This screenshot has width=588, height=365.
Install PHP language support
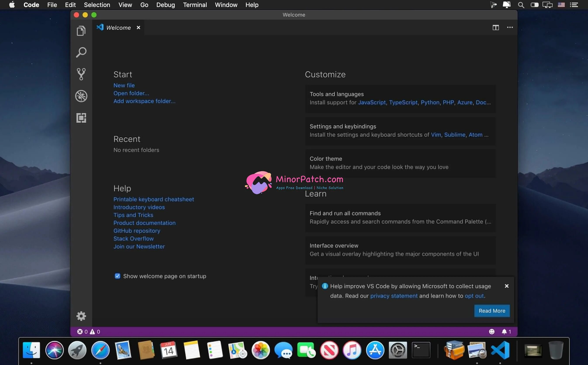[x=448, y=102]
